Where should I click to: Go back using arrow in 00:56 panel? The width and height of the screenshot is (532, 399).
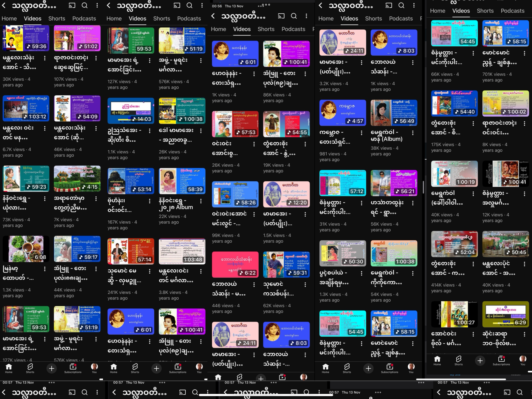213,16
